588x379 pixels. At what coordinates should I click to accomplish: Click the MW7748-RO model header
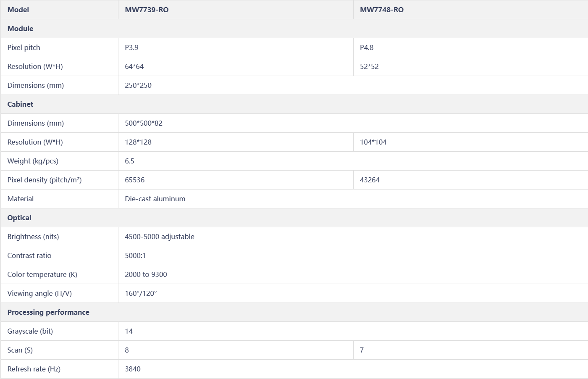pos(381,10)
